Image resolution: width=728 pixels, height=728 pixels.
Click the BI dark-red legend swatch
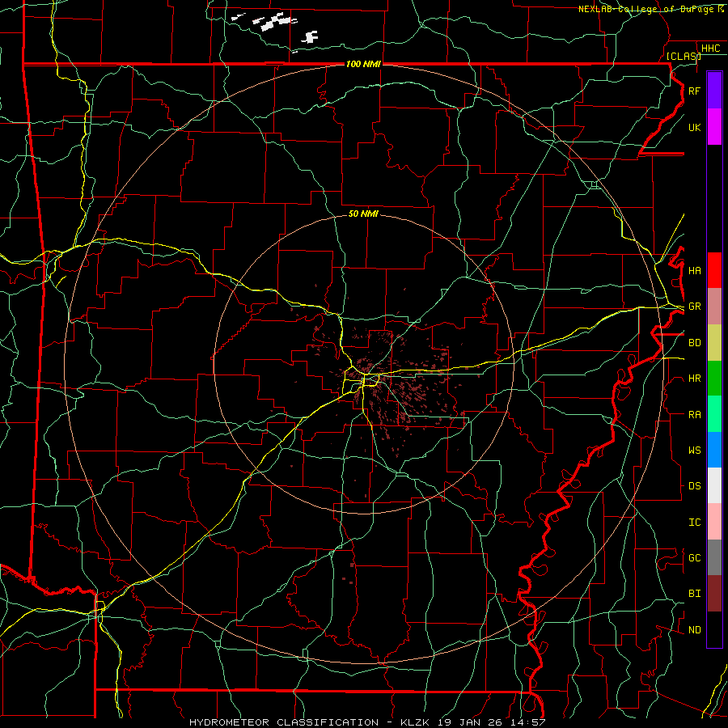point(714,594)
